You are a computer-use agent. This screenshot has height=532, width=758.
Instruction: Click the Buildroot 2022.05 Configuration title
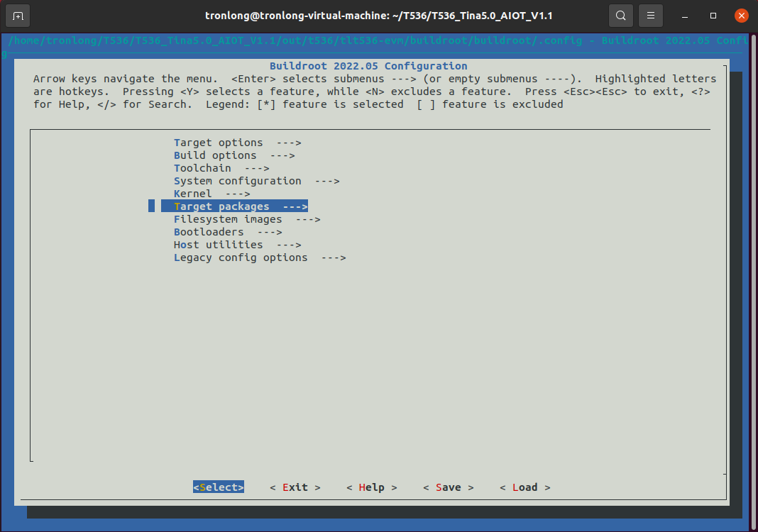(368, 66)
